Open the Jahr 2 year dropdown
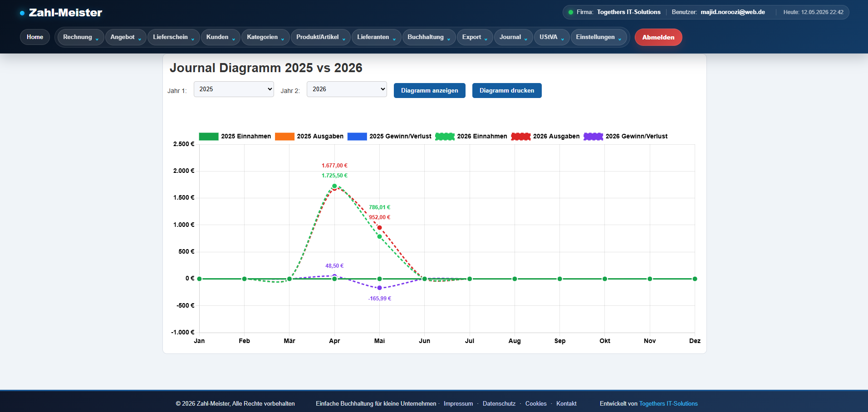This screenshot has height=412, width=868. [347, 89]
